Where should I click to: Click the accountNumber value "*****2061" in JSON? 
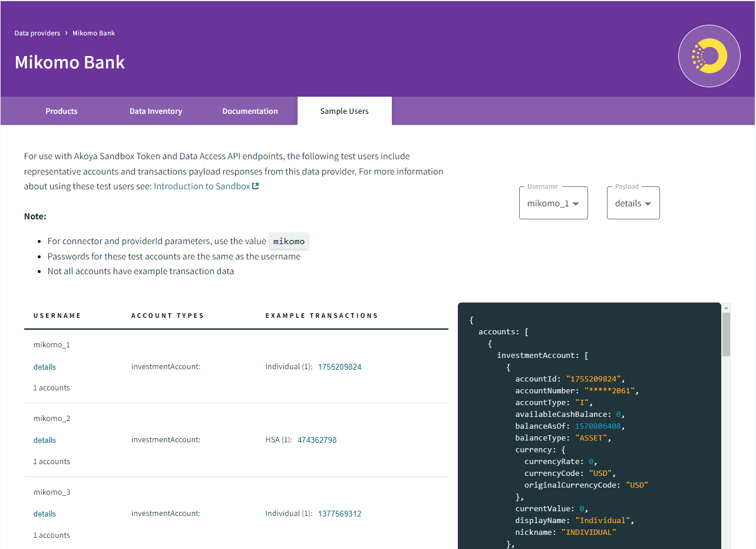click(609, 390)
